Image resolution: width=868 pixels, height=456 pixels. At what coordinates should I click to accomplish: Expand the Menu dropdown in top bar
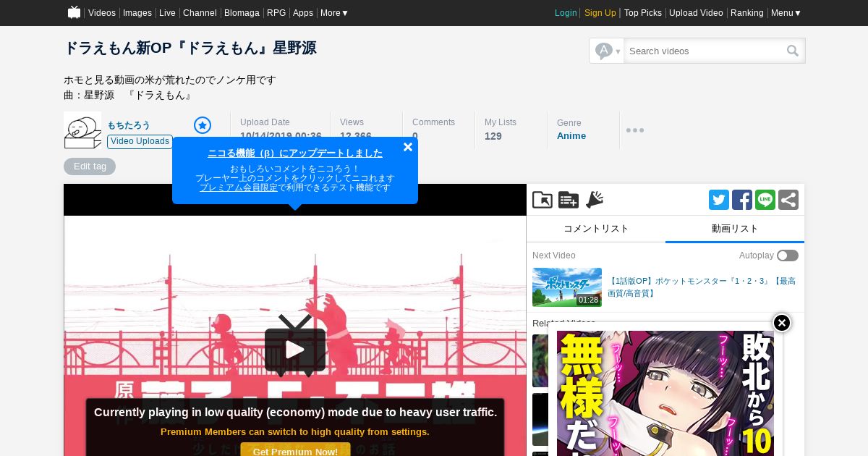tap(786, 13)
